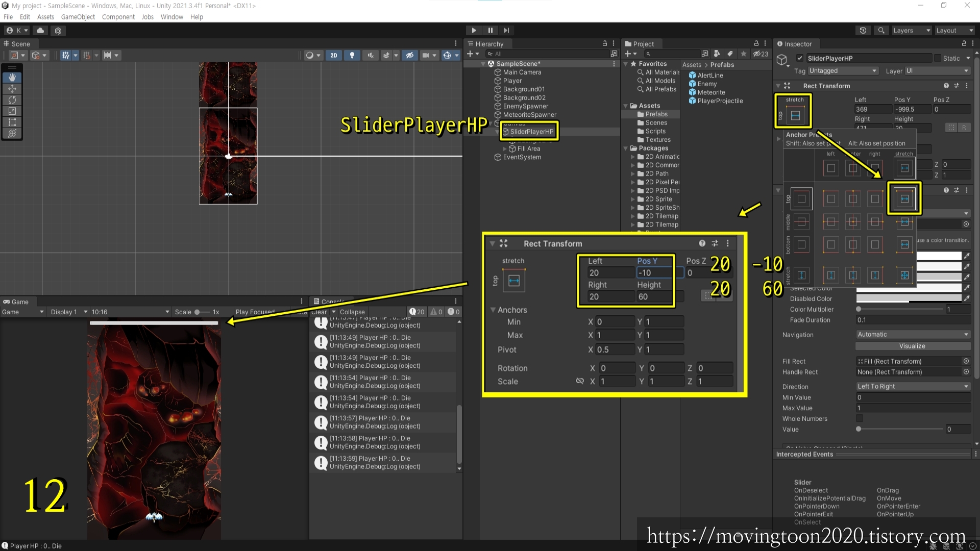Adjust the Color Multiplier slider
The height and width of the screenshot is (551, 980).
coord(859,309)
